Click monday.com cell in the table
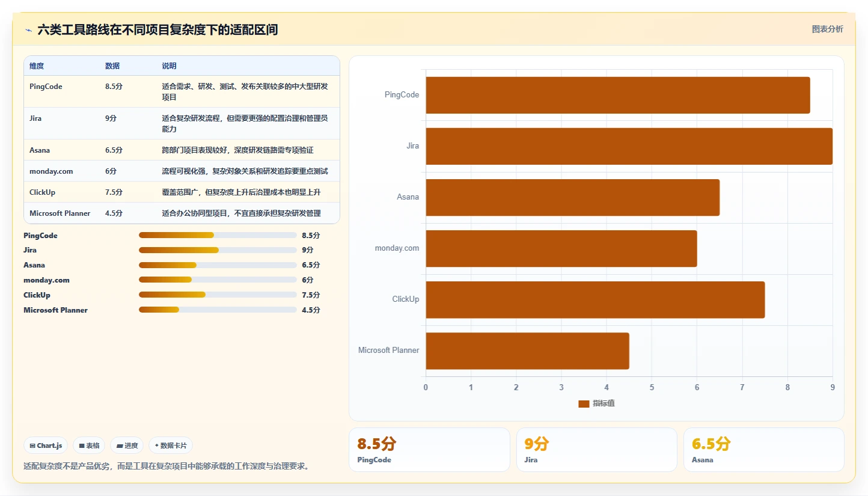 point(51,171)
